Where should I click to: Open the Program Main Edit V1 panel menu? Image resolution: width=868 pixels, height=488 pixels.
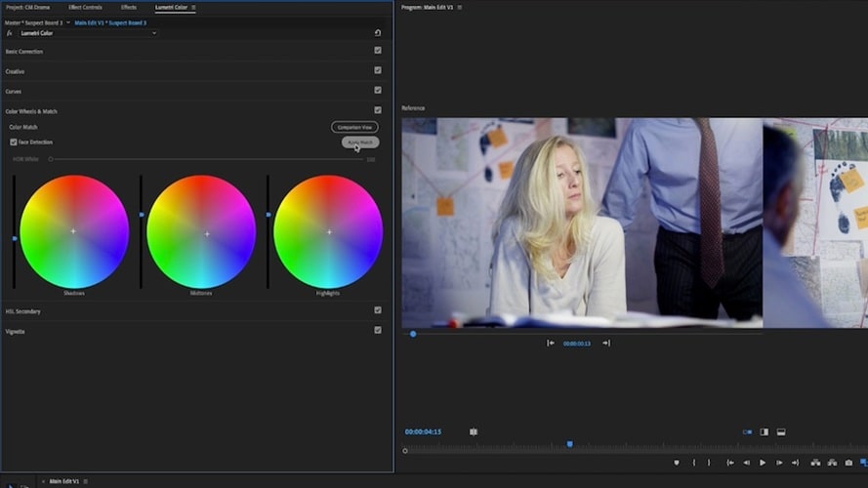point(460,7)
